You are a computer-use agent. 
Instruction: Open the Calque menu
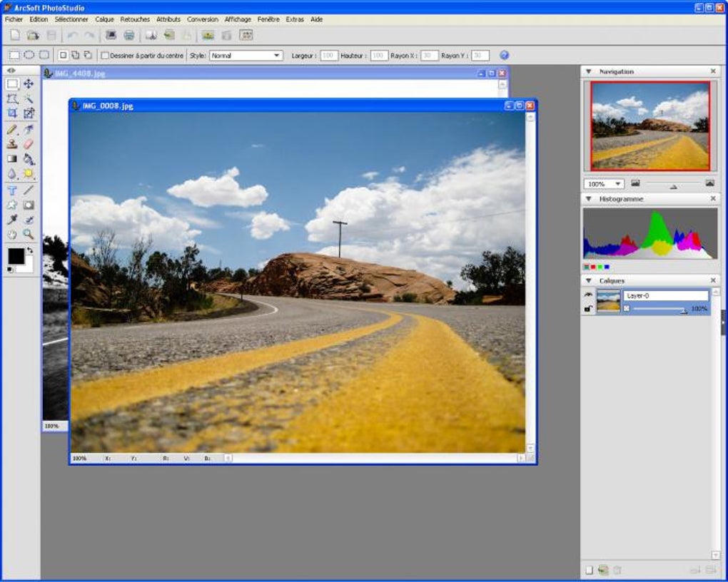point(104,19)
